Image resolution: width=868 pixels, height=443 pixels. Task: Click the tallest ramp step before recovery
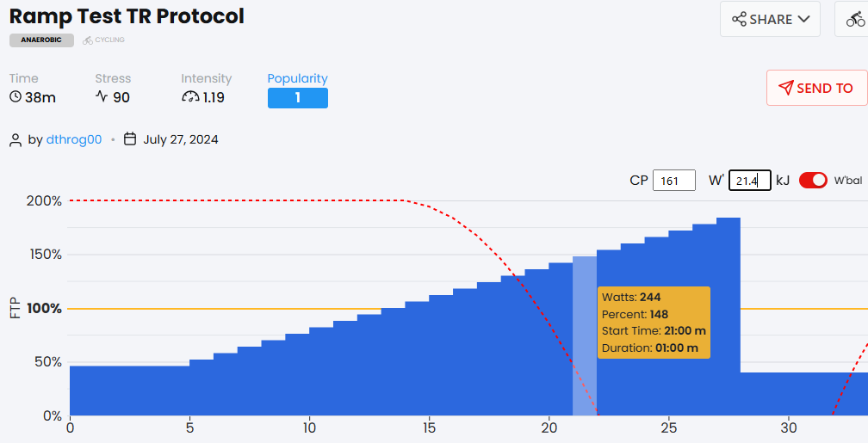point(728,318)
